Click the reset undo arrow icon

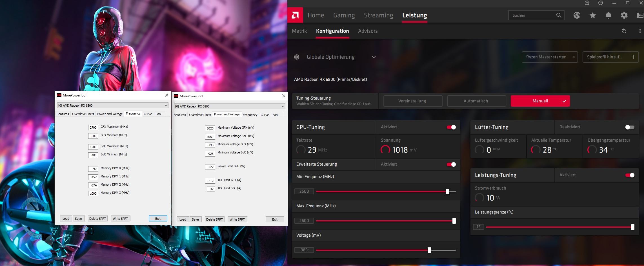[624, 31]
